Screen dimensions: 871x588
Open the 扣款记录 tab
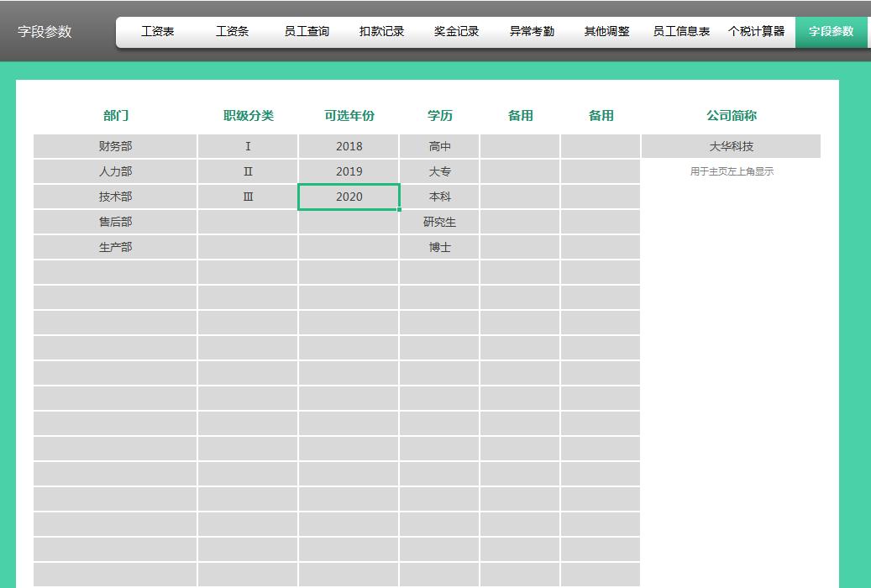coord(381,31)
